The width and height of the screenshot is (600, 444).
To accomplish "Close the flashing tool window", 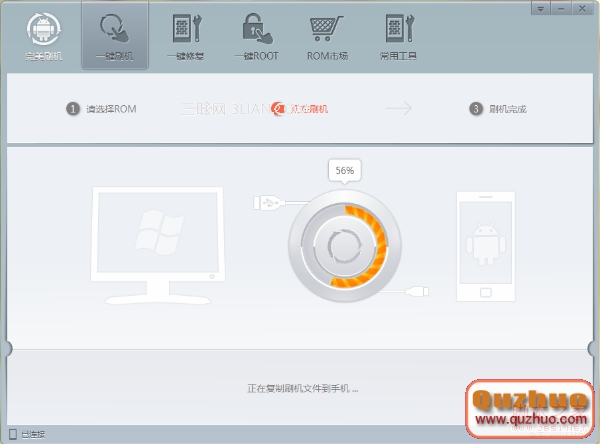I will tap(582, 8).
